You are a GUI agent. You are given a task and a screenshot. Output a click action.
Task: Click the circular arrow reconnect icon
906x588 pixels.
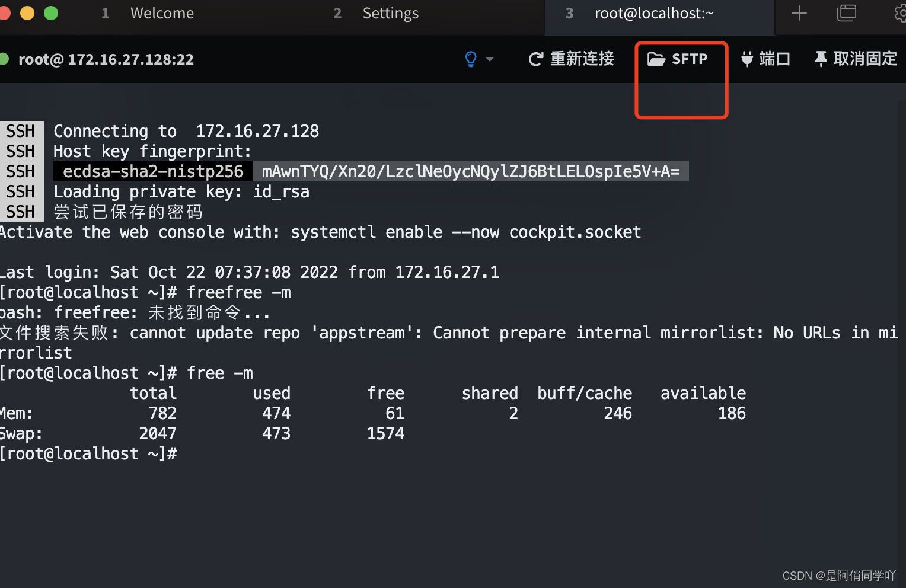point(535,59)
